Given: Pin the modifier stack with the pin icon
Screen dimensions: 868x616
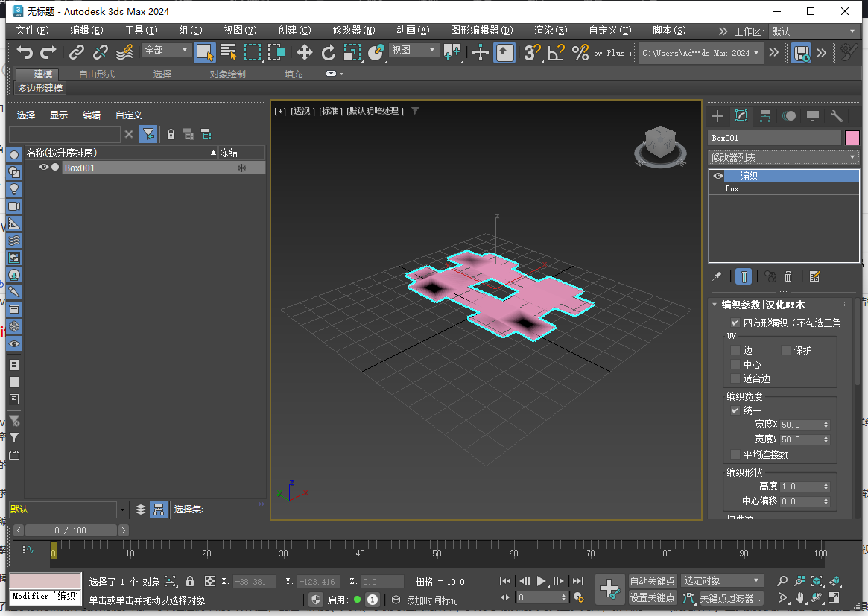Looking at the screenshot, I should coord(717,276).
